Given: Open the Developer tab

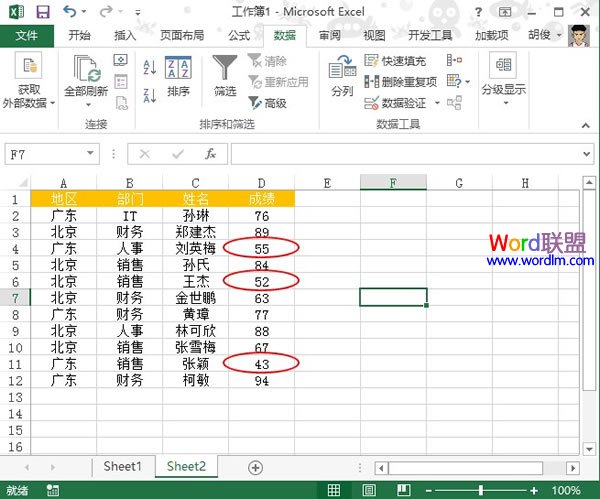Looking at the screenshot, I should pos(430,36).
